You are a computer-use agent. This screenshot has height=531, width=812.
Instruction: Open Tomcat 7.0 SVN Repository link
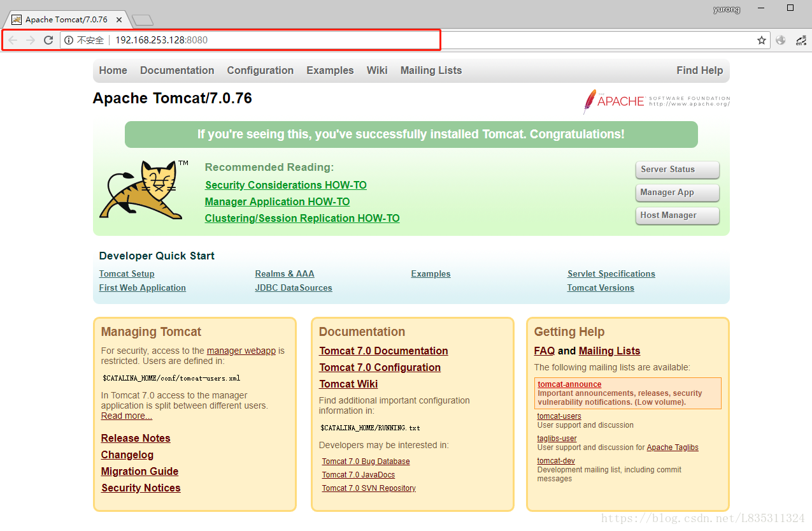point(369,488)
